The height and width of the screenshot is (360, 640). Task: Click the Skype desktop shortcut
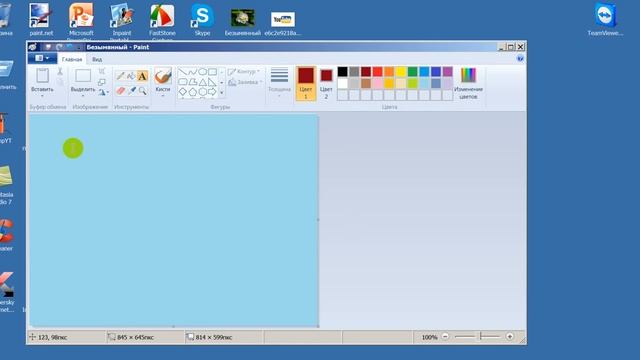(202, 20)
